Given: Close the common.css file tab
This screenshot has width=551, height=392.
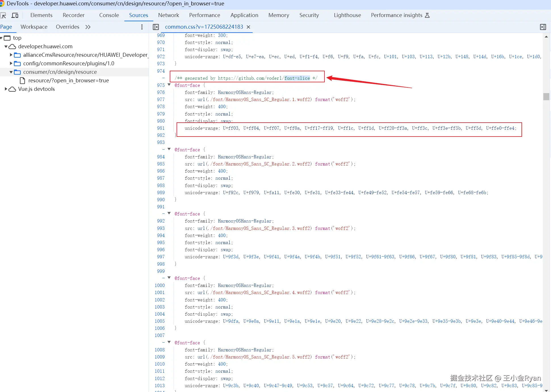Looking at the screenshot, I should point(248,27).
